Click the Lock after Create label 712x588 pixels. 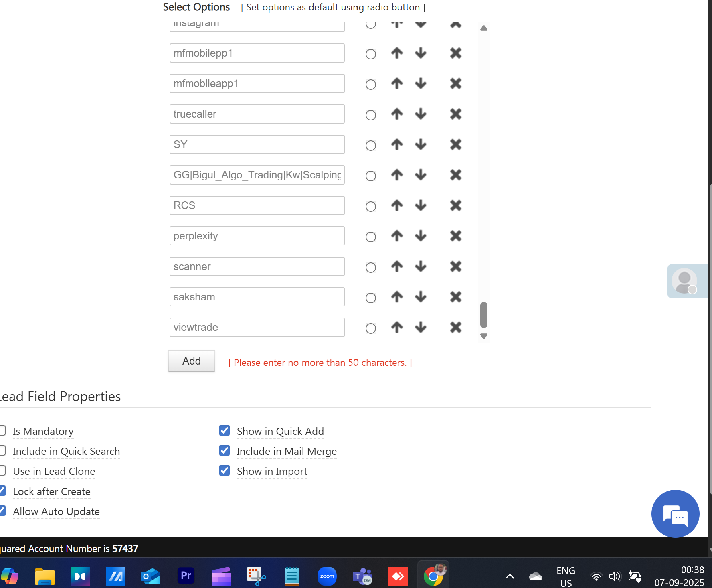click(x=52, y=491)
